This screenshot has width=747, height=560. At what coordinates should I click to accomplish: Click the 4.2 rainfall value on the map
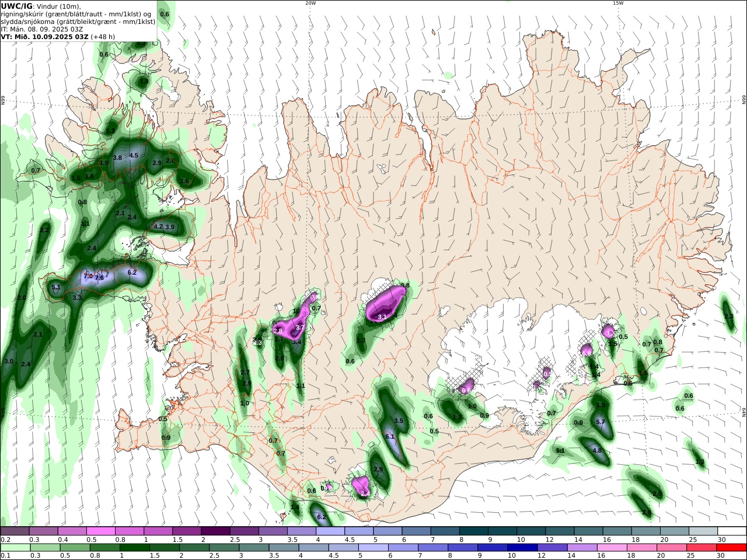pyautogui.click(x=158, y=226)
